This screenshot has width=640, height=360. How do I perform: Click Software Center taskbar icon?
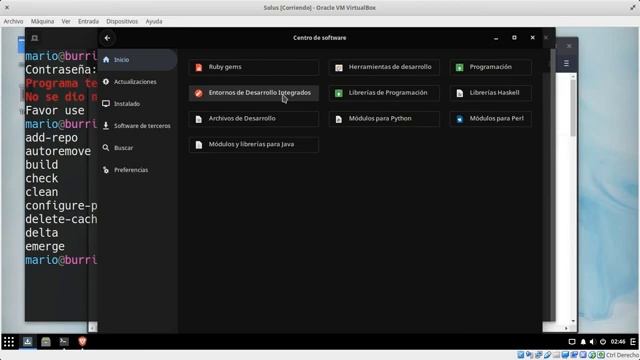[27, 342]
